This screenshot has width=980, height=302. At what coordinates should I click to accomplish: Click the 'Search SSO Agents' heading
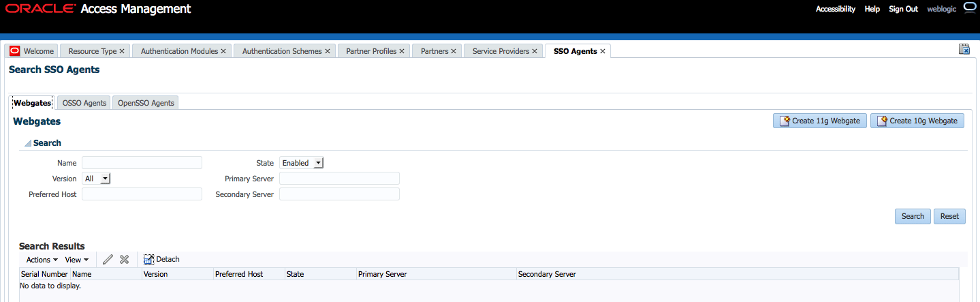click(x=54, y=70)
